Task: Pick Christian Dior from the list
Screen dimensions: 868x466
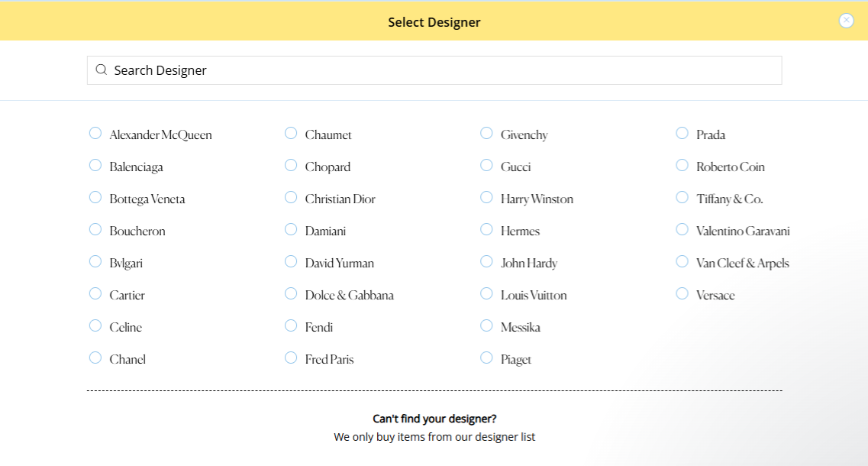Action: tap(290, 196)
